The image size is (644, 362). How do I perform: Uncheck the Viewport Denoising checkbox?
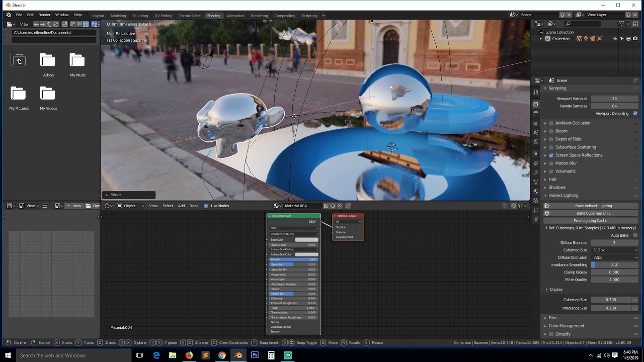[x=635, y=113]
